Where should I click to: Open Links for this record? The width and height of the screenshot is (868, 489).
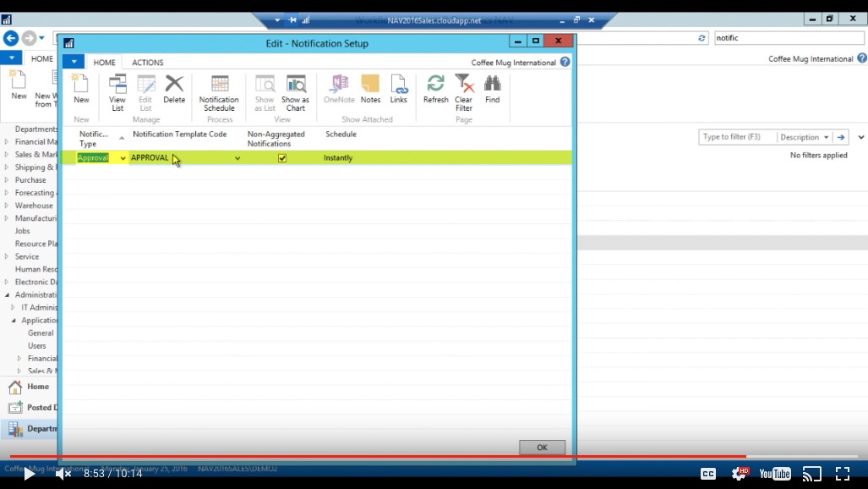click(x=399, y=89)
